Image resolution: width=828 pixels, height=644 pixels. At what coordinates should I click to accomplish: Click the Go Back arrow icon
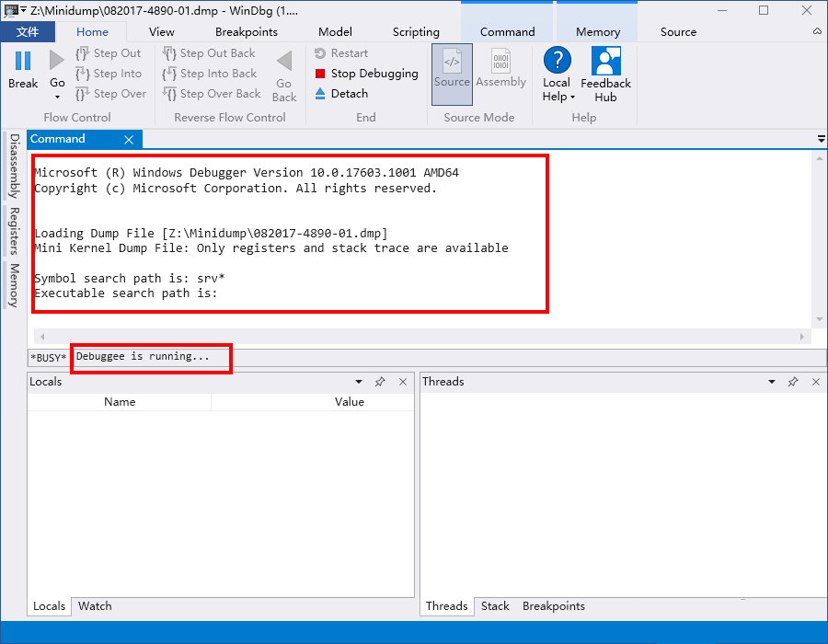pyautogui.click(x=284, y=62)
